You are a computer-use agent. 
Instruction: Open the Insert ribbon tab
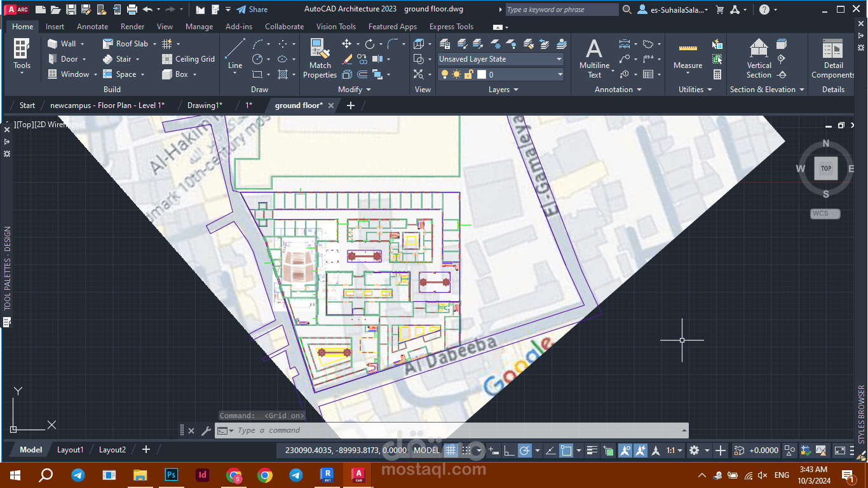coord(55,27)
